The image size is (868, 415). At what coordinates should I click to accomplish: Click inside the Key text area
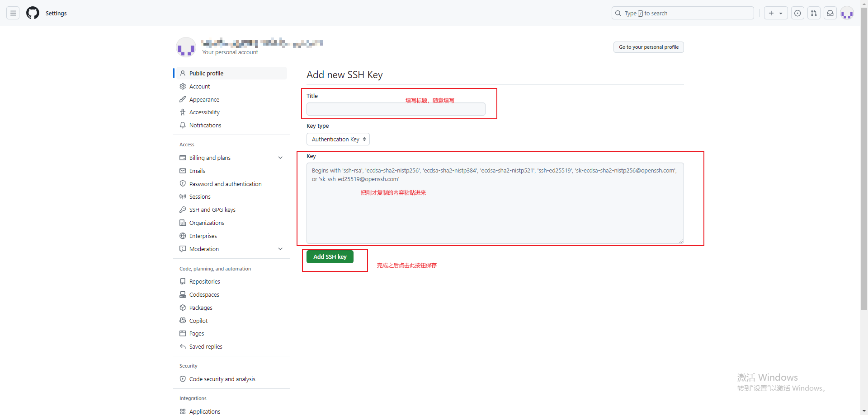[495, 212]
